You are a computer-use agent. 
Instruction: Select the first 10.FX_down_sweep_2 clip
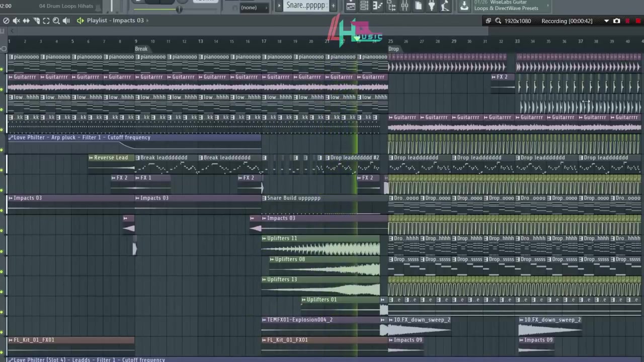click(419, 326)
